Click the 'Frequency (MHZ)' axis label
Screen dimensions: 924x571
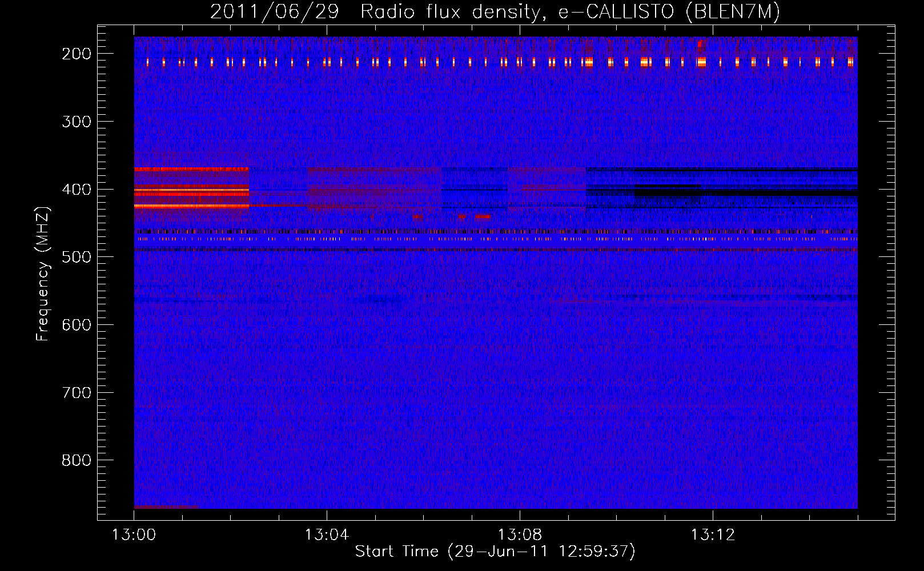click(43, 274)
